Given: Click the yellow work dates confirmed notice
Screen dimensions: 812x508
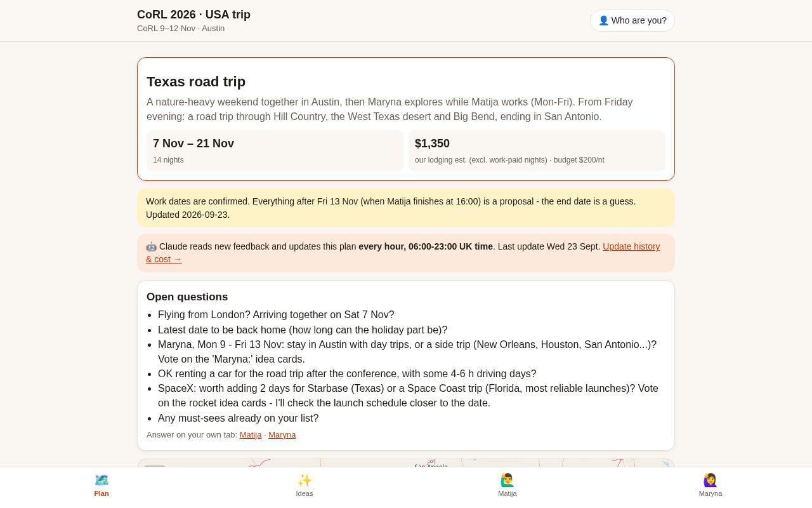Looking at the screenshot, I should [406, 208].
